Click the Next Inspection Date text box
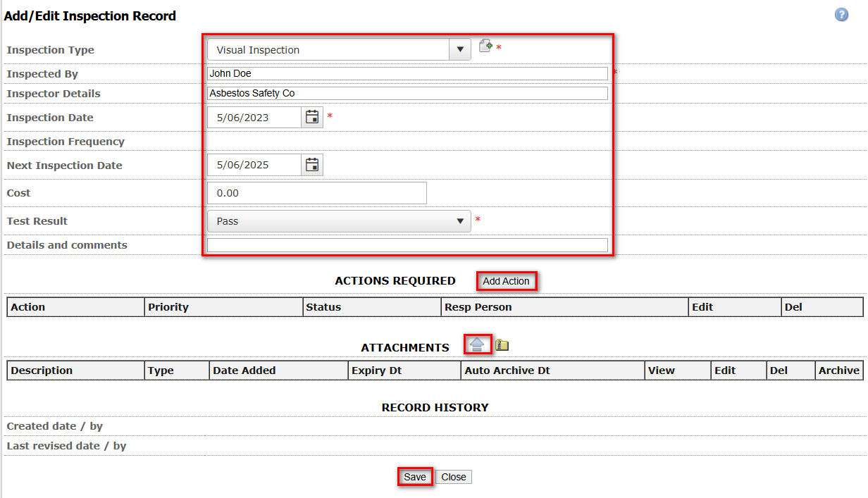The width and height of the screenshot is (868, 498). click(254, 166)
